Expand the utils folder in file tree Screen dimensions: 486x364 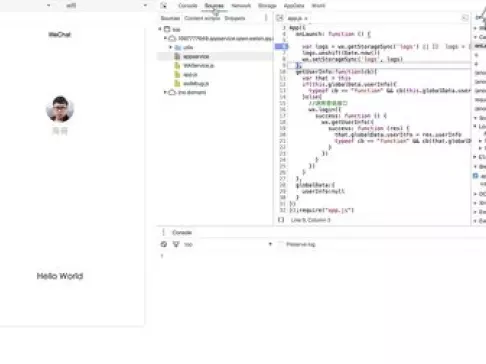[171, 47]
